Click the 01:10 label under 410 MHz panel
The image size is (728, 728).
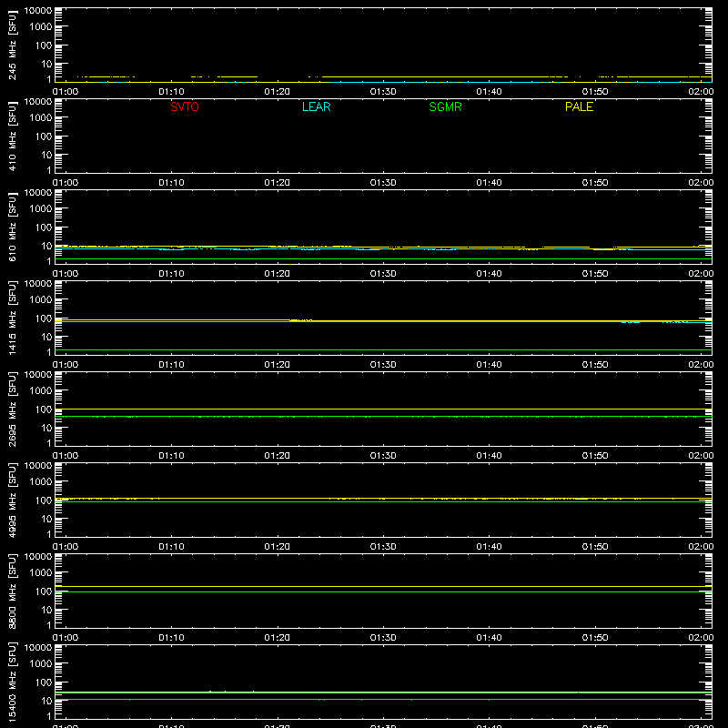[x=171, y=183]
